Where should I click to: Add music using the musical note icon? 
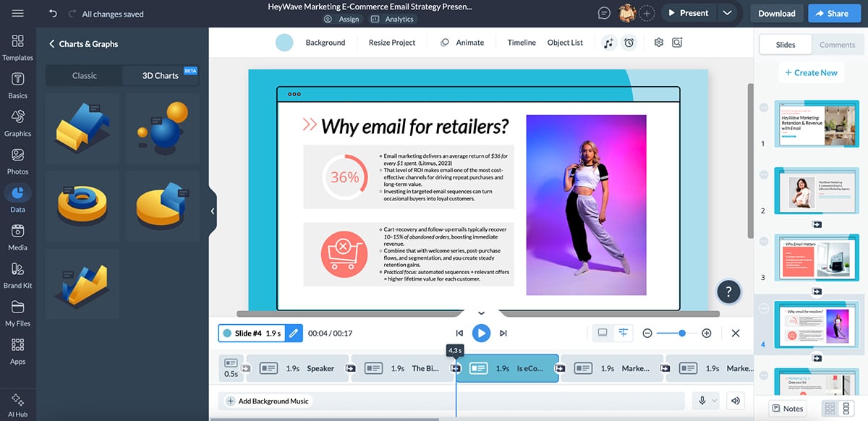tap(610, 42)
